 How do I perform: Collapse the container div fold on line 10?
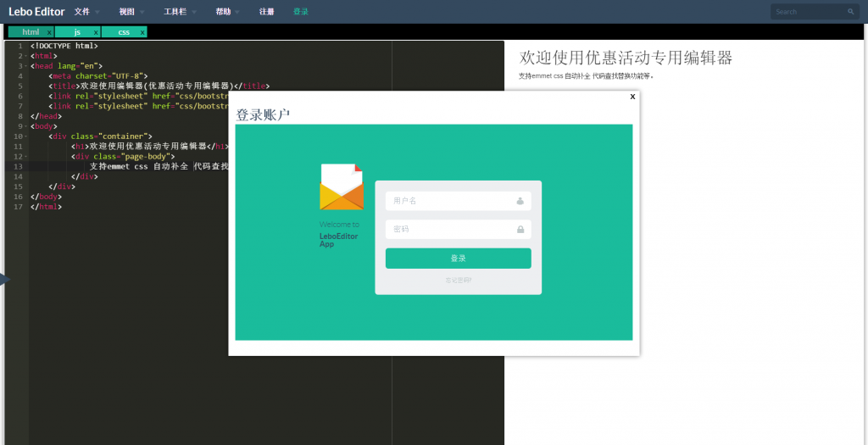point(26,136)
